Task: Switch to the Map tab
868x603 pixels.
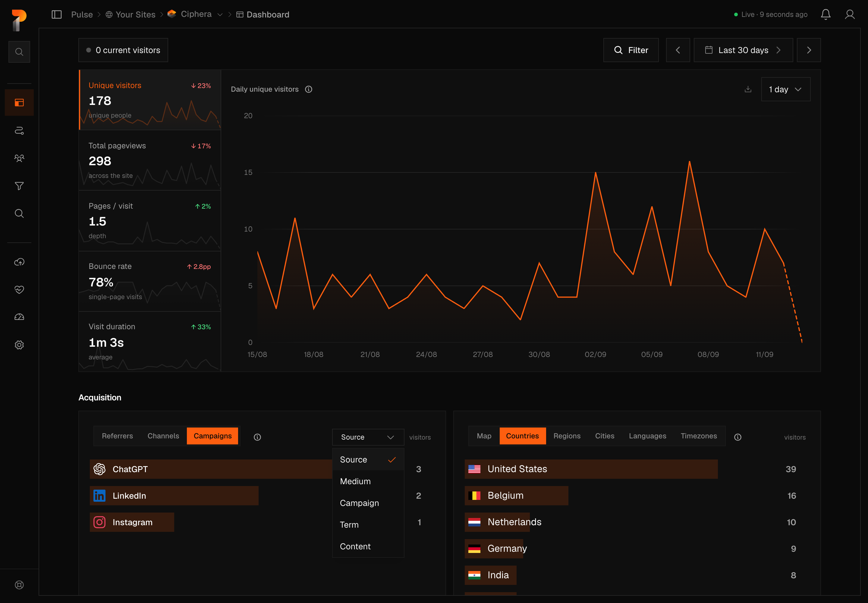Action: [484, 436]
